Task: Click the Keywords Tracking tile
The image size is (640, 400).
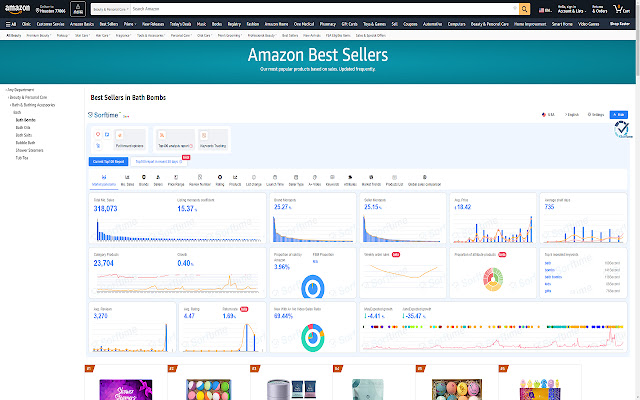Action: tap(213, 140)
